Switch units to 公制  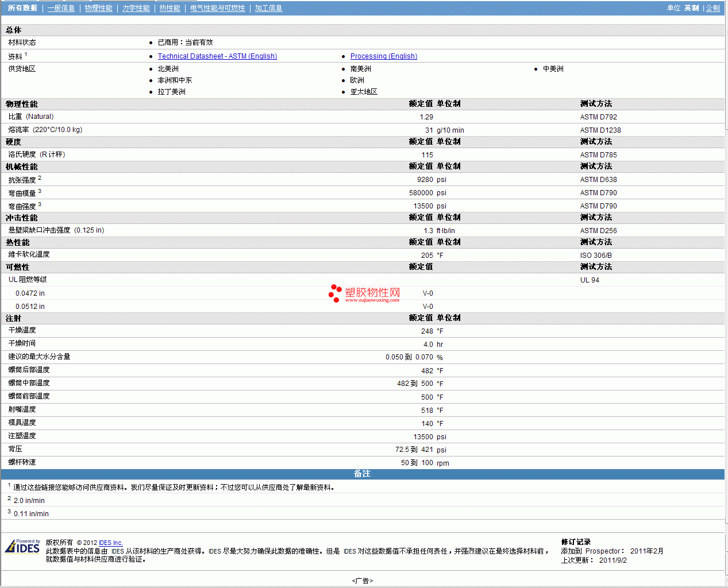click(x=712, y=8)
